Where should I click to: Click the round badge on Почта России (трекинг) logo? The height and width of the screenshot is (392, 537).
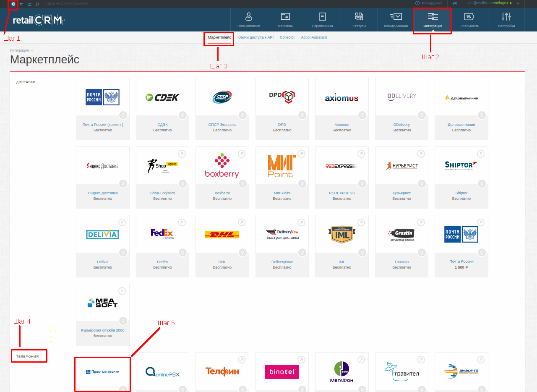click(x=123, y=115)
